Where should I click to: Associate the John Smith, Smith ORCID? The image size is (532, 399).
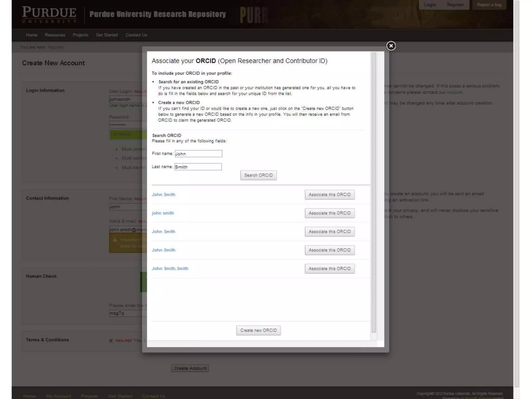click(329, 269)
